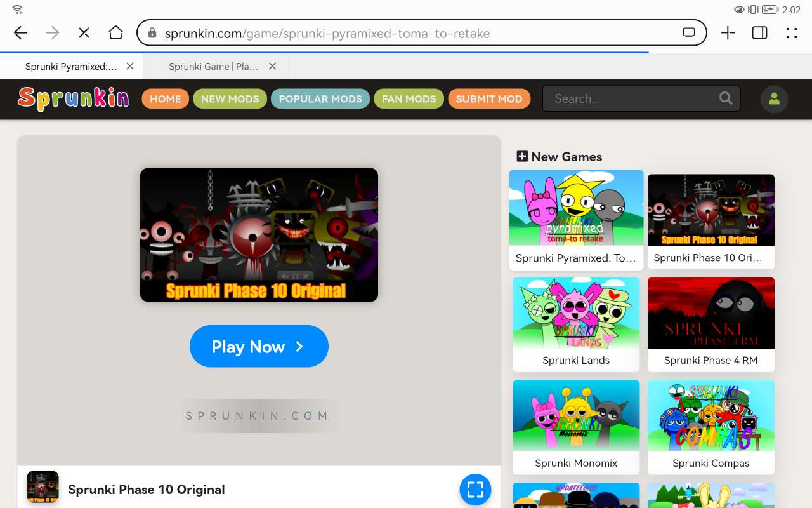Focus the Search input field
Image resolution: width=812 pixels, height=508 pixels.
pos(631,98)
